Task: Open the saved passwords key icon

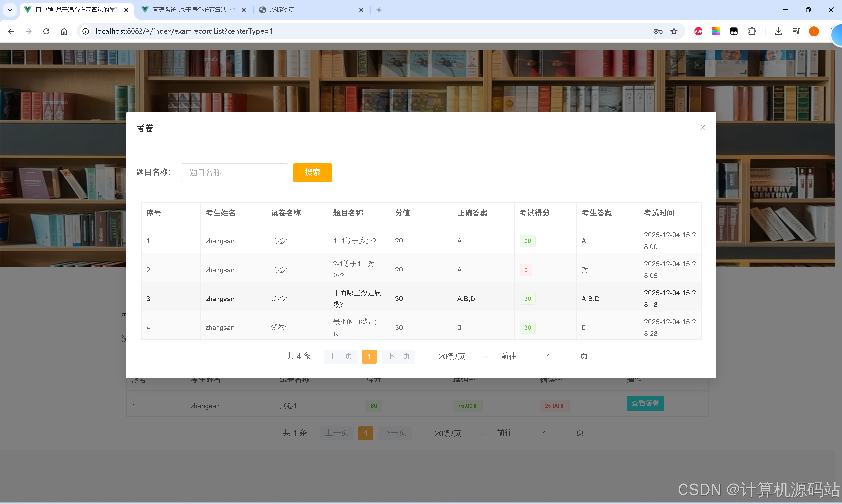Action: (x=657, y=31)
